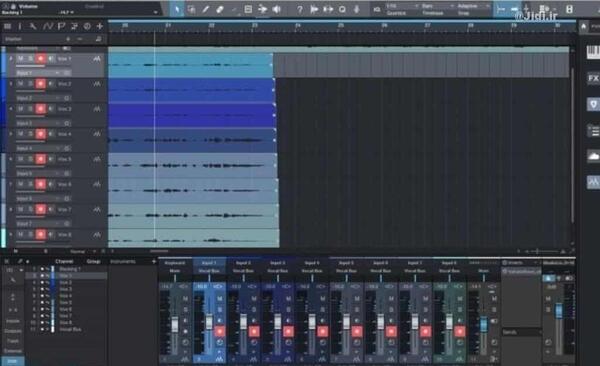Expand the Vox 1 track arrow
This screenshot has width=600, height=366.
pos(11,59)
